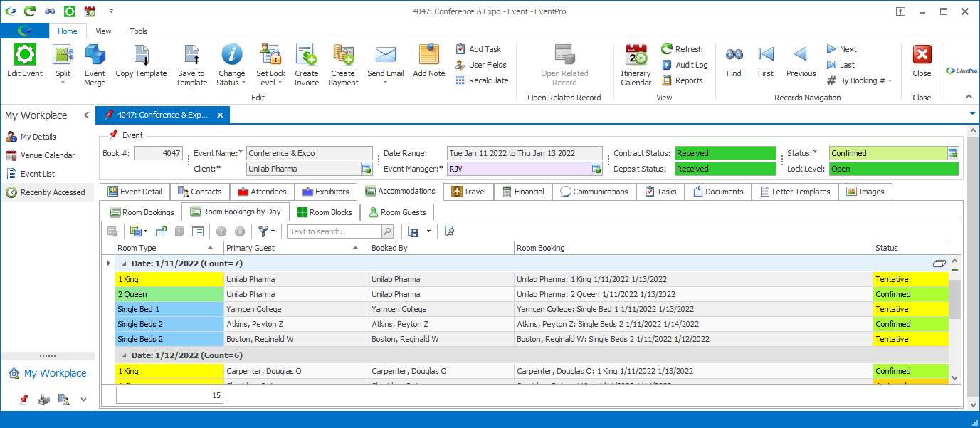Viewport: 980px width, 428px height.
Task: Collapse the My Workplace side panel
Action: pyautogui.click(x=86, y=115)
